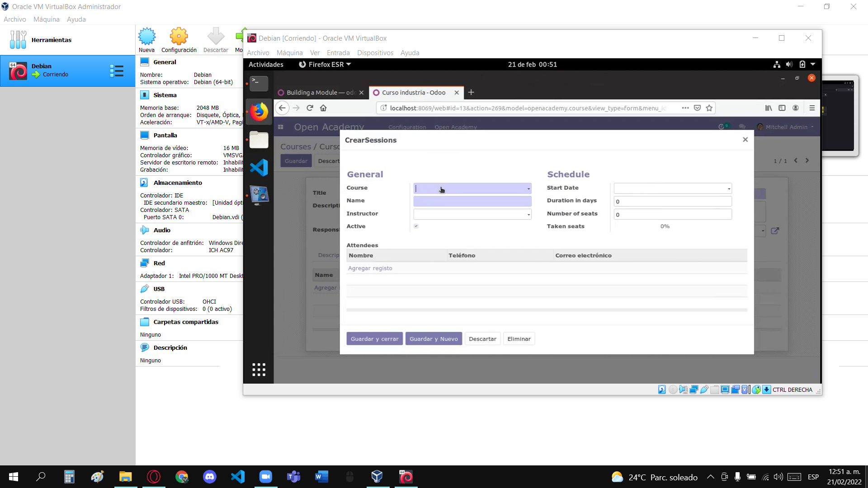868x488 pixels.
Task: Open page actions three-dots menu in URL bar
Action: 685,108
